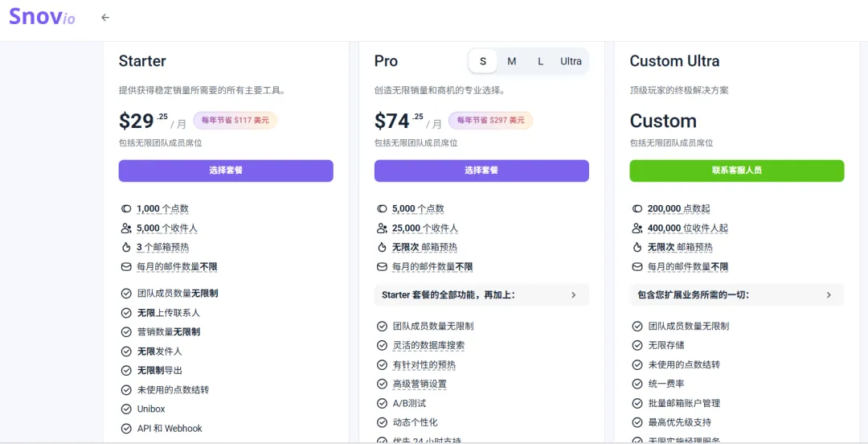Click the 有针对性的预热 feature text
868x444 pixels.
click(x=424, y=364)
